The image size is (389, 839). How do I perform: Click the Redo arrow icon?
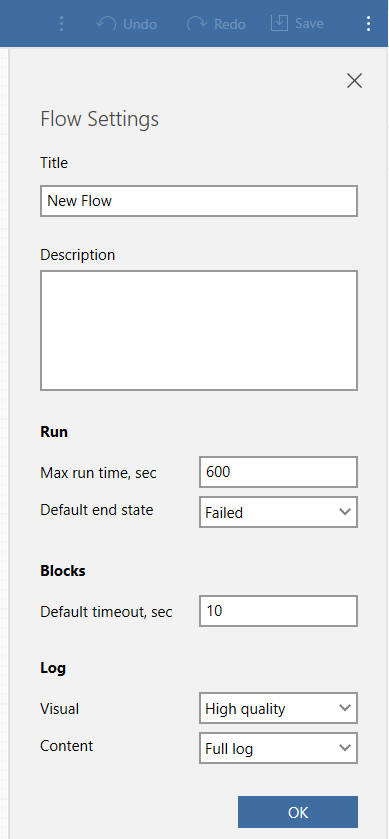[x=197, y=24]
